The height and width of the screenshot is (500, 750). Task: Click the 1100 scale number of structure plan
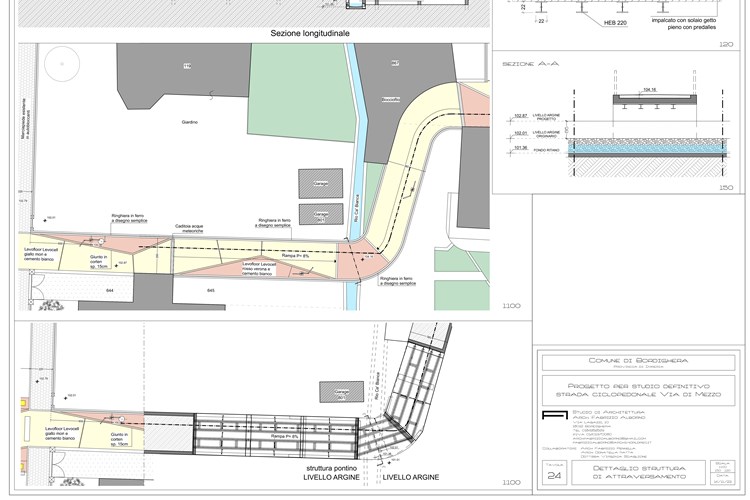tap(511, 483)
